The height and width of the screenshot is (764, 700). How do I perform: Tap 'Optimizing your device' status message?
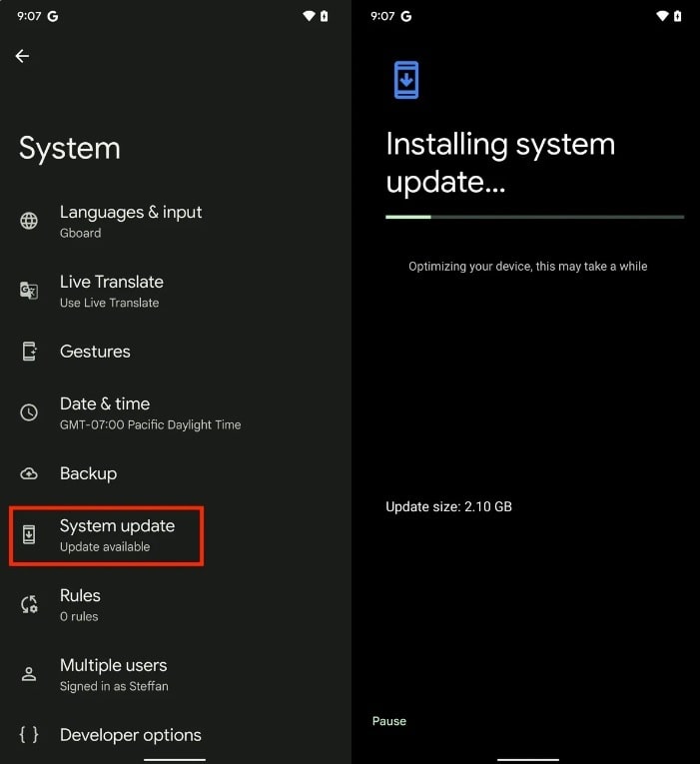528,266
